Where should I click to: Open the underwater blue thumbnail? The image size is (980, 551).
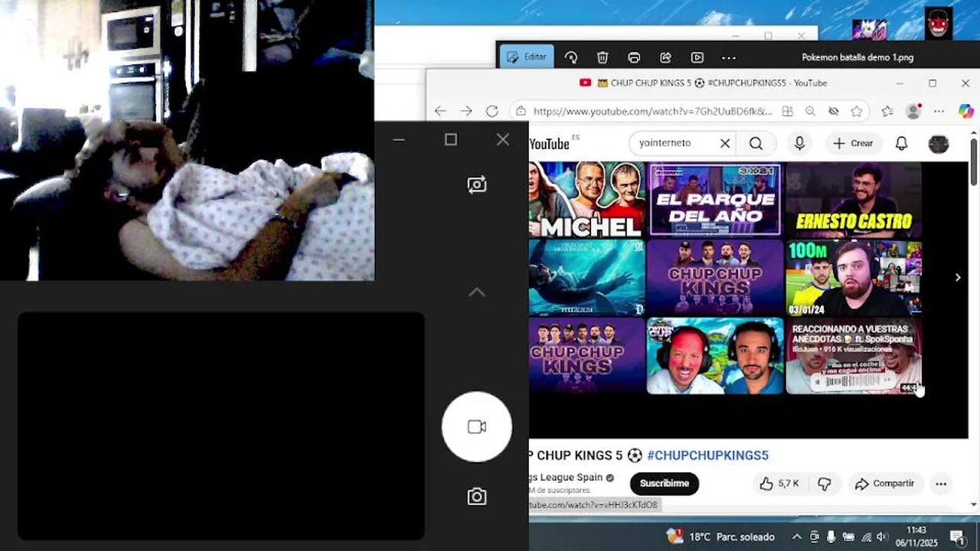(x=587, y=277)
